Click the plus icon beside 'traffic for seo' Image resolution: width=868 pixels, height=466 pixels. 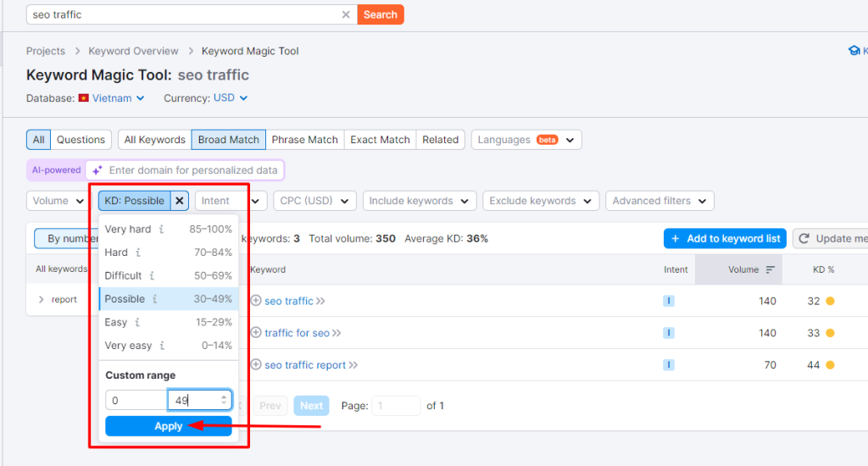click(256, 333)
